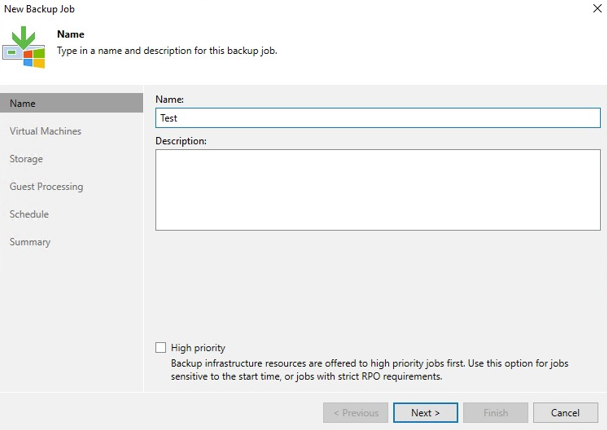Cancel the new backup job wizard

[x=565, y=412]
